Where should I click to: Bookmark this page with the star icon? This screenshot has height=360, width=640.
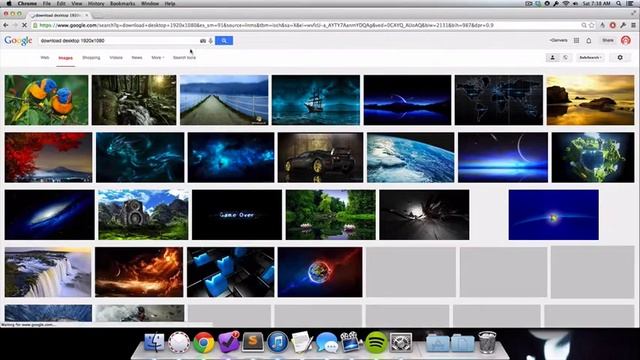pyautogui.click(x=592, y=25)
